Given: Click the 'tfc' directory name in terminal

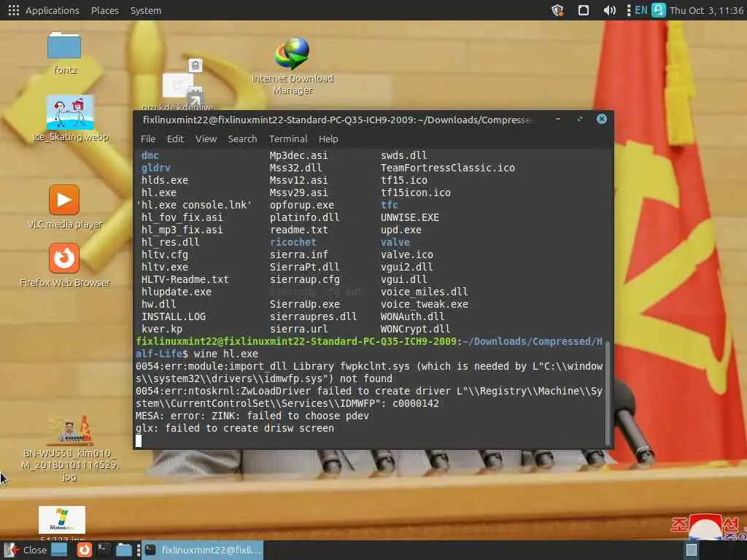Looking at the screenshot, I should (x=390, y=205).
